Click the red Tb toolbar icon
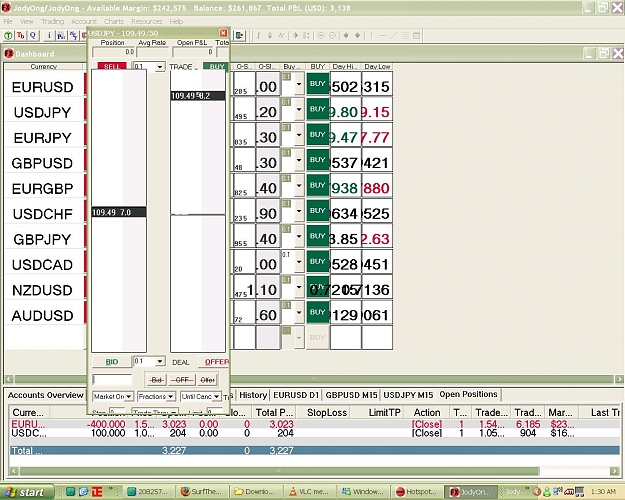The image size is (625, 500). 21,35
